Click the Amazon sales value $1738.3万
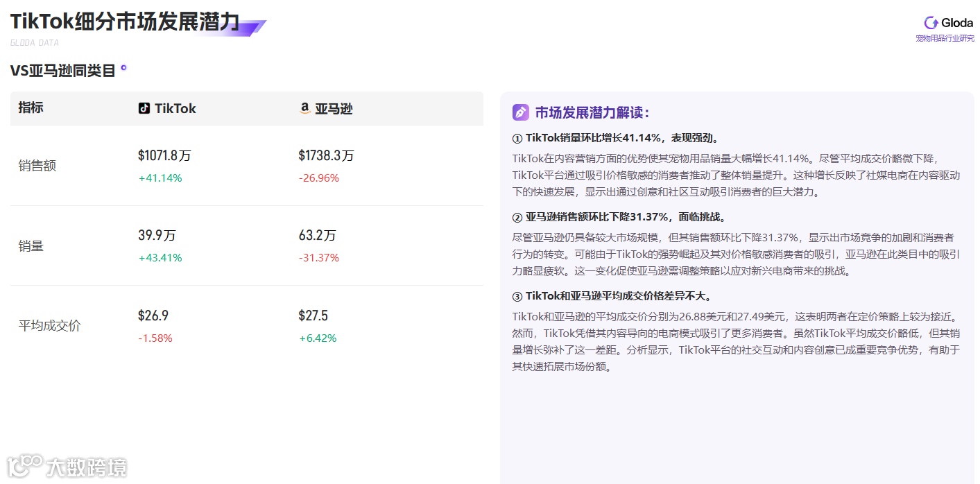 pos(327,156)
